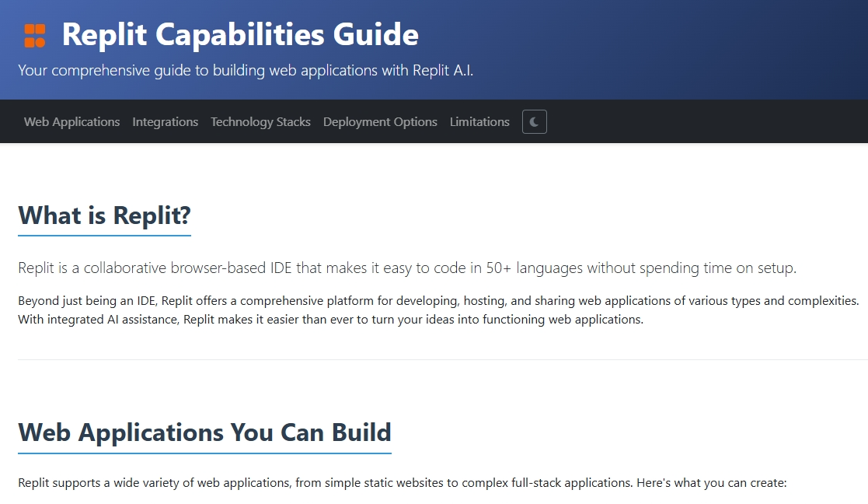Image resolution: width=868 pixels, height=504 pixels.
Task: Click the 'Web Applications You Can Build' heading
Action: [205, 432]
